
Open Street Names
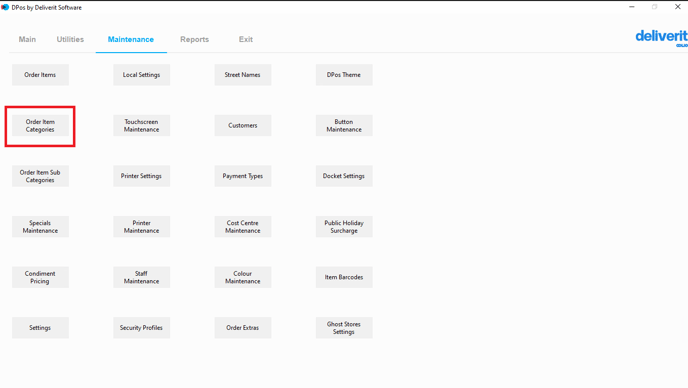pos(243,75)
